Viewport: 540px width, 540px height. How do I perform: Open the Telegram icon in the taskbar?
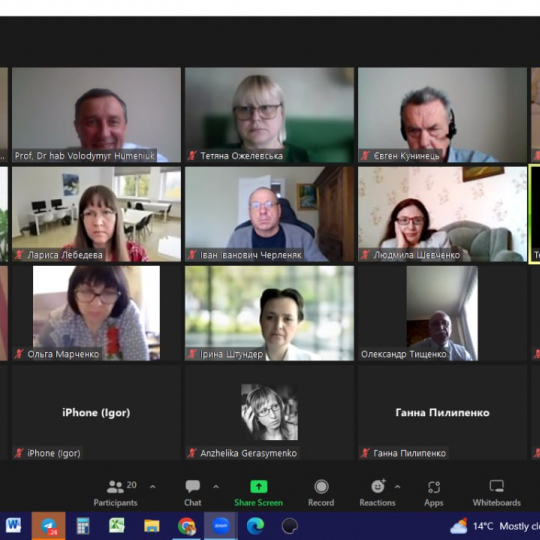pyautogui.click(x=49, y=526)
